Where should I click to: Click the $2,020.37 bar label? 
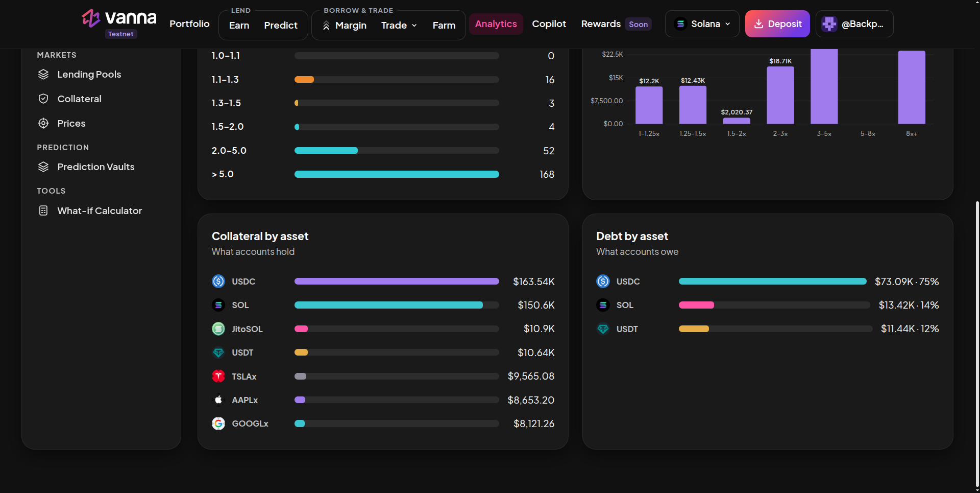737,112
